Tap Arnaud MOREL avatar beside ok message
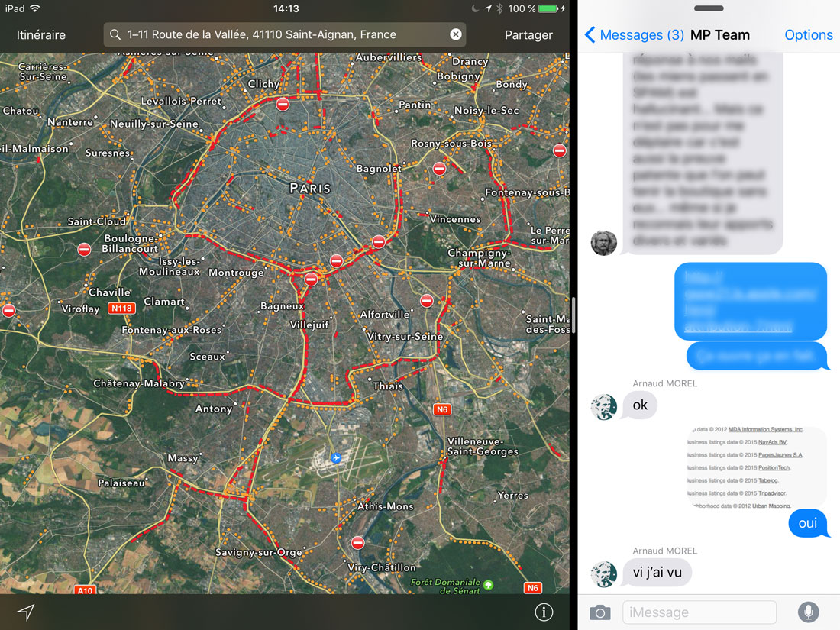Image resolution: width=840 pixels, height=630 pixels. (x=604, y=406)
